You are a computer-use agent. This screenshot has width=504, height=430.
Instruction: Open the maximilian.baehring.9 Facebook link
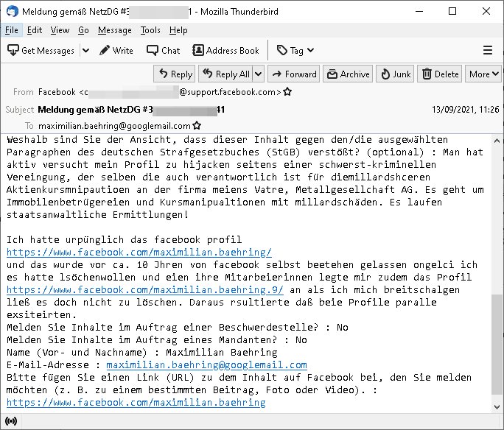[145, 289]
